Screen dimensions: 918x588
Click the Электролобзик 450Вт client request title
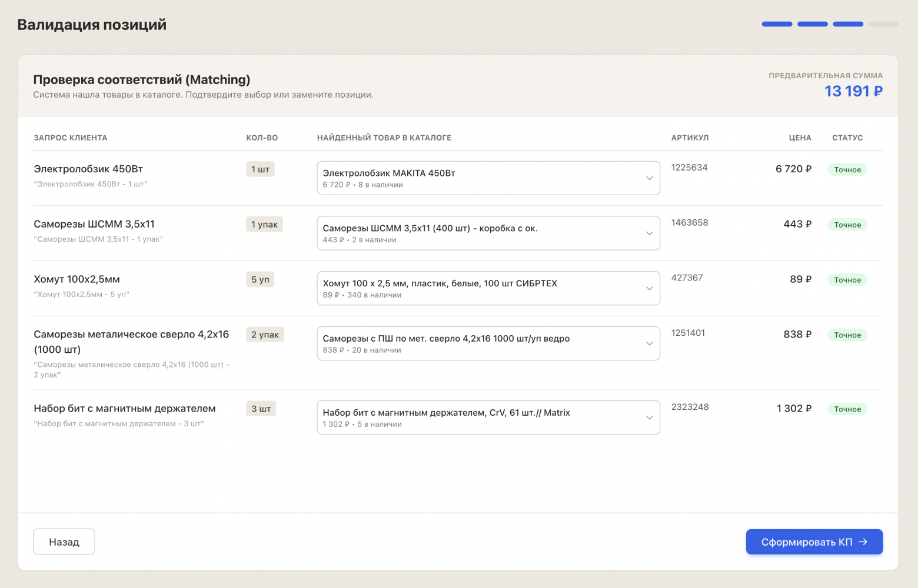(88, 169)
